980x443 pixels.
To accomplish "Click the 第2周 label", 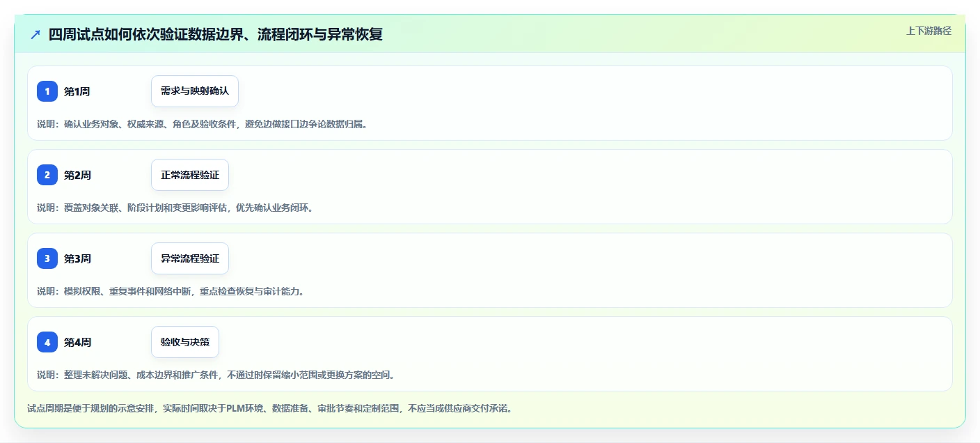I will tap(77, 175).
